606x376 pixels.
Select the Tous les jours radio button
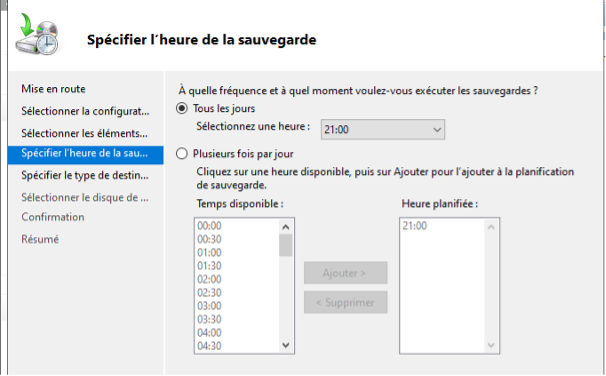click(182, 109)
